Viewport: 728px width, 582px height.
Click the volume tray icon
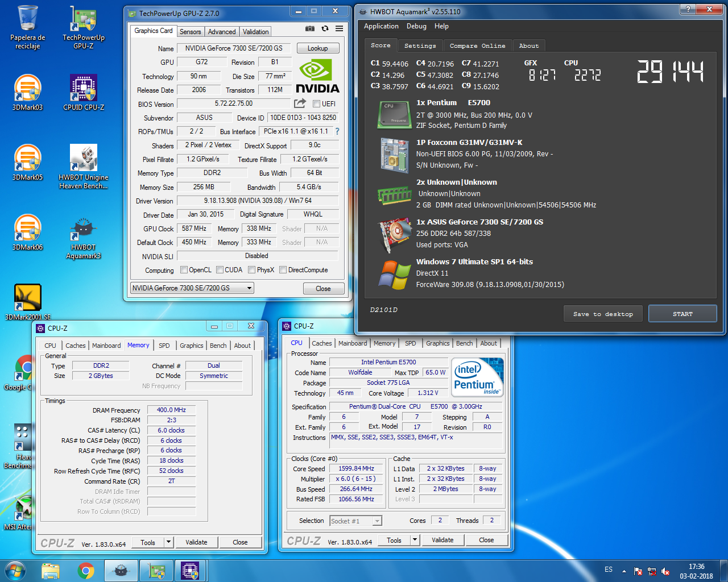[665, 571]
